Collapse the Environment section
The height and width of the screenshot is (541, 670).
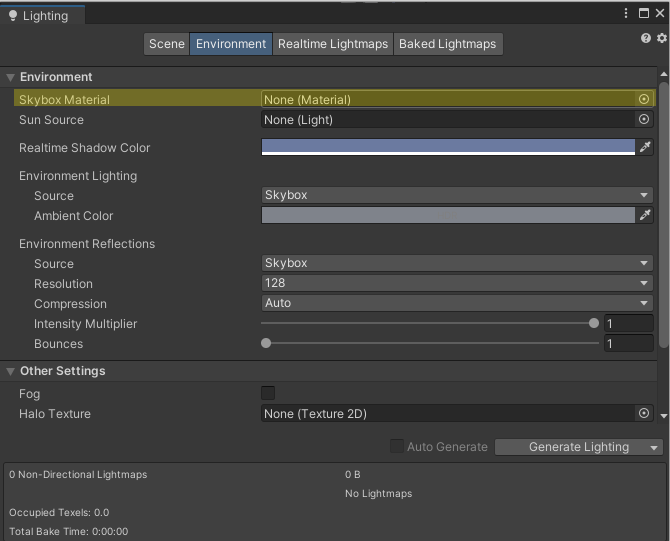(10, 77)
